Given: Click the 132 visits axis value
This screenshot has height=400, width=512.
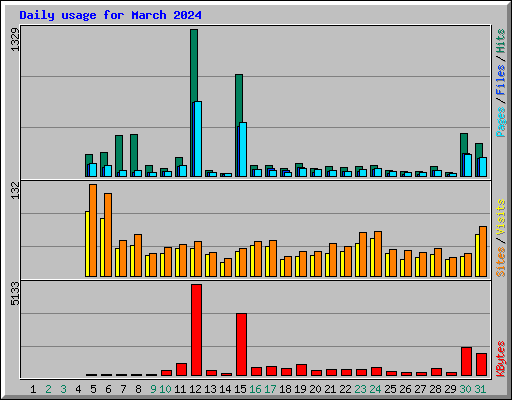Looking at the screenshot, I should pyautogui.click(x=15, y=191).
